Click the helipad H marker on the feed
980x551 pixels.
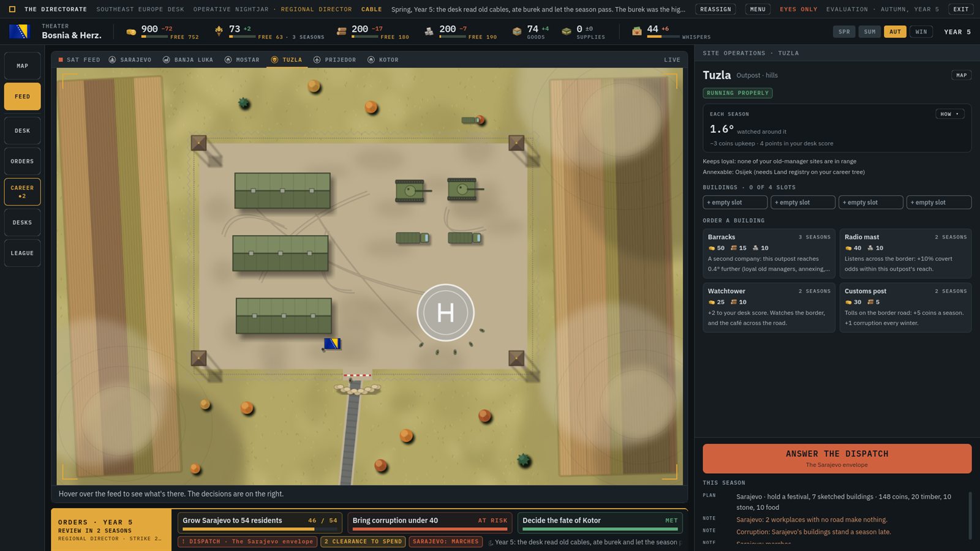point(445,313)
